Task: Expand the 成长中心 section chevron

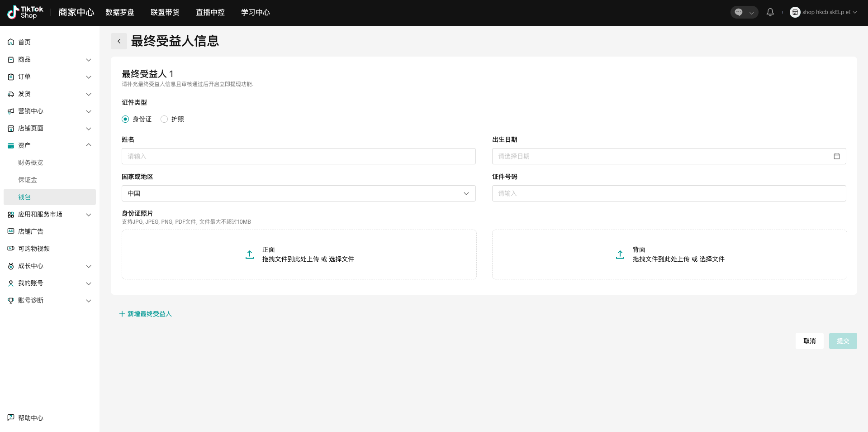Action: pos(89,266)
